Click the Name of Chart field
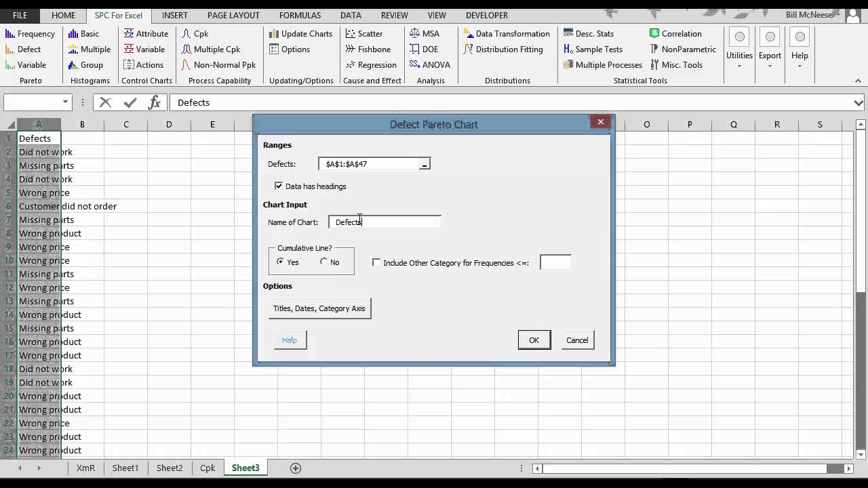Screen dimensions: 868x488 pyautogui.click(x=384, y=222)
